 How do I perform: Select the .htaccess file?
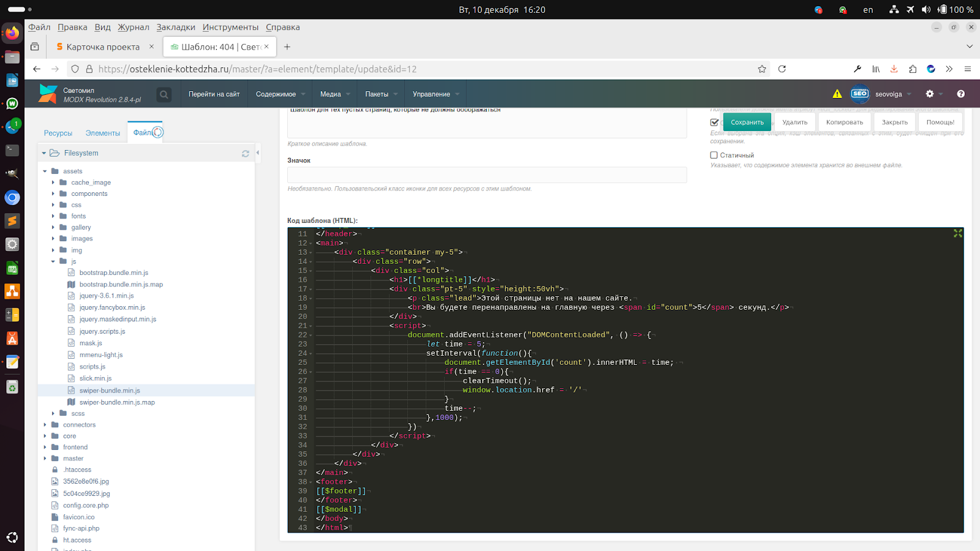[x=77, y=470]
